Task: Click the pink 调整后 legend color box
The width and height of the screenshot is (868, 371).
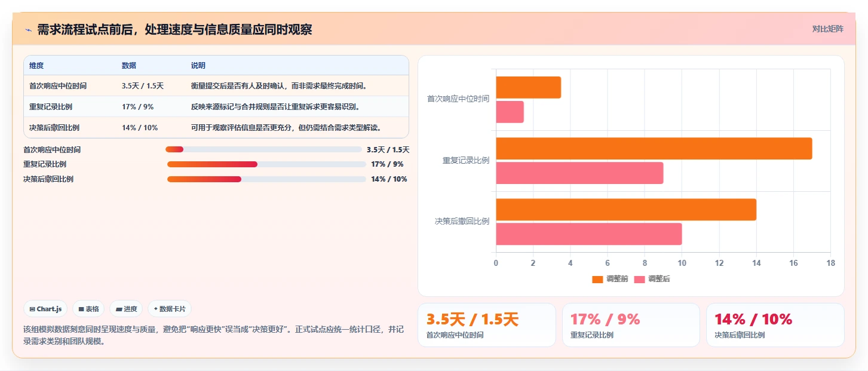Action: pos(639,279)
